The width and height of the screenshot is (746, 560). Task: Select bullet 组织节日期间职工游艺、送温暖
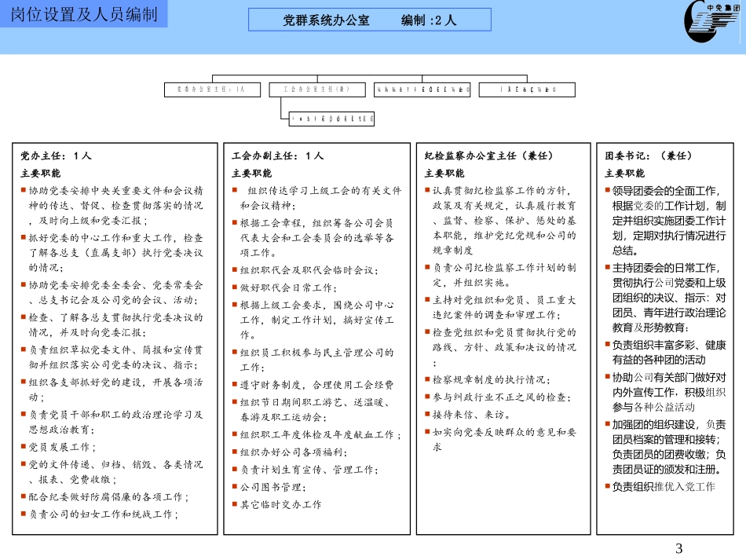coord(312,410)
